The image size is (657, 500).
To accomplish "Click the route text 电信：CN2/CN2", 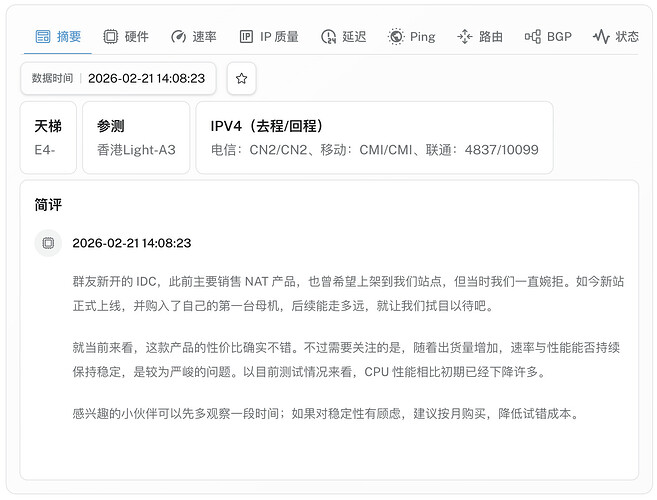I will click(259, 150).
